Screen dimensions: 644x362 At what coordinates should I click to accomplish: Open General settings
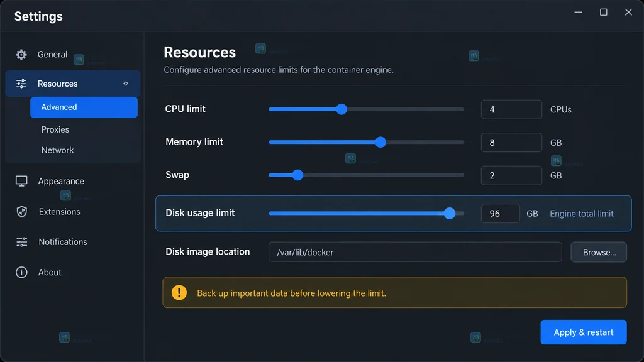tap(52, 55)
